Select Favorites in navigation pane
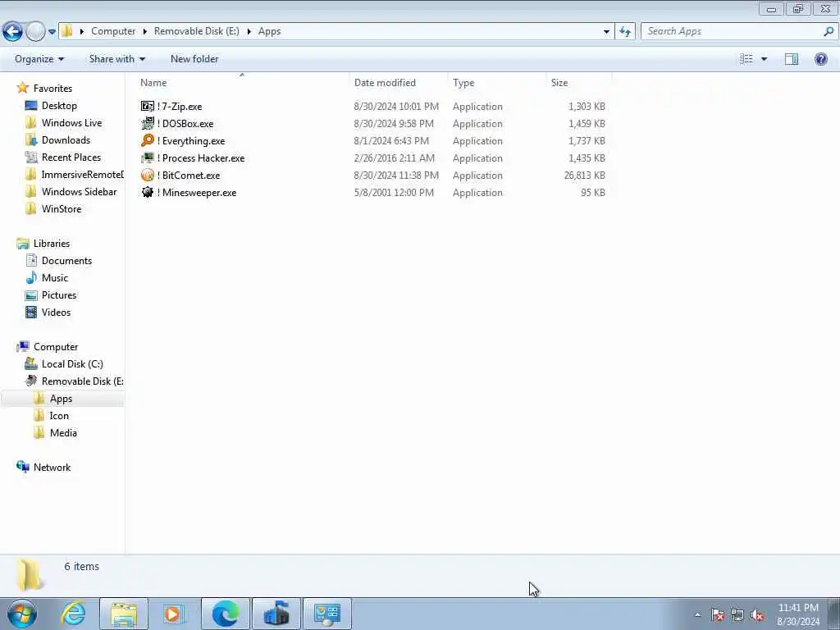 pyautogui.click(x=52, y=89)
